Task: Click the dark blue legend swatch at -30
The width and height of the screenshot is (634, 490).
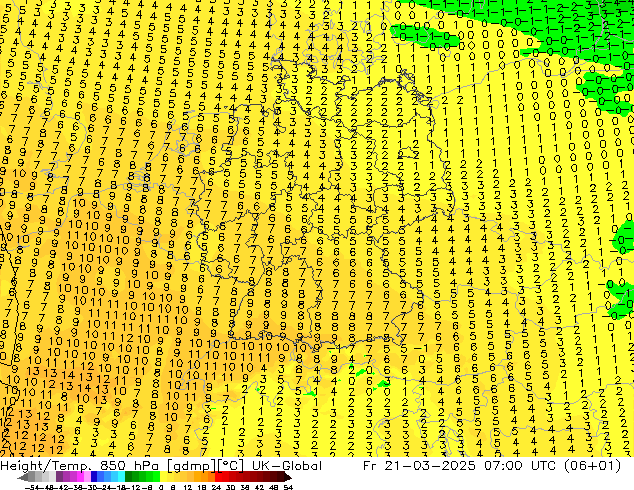Action: 94,477
